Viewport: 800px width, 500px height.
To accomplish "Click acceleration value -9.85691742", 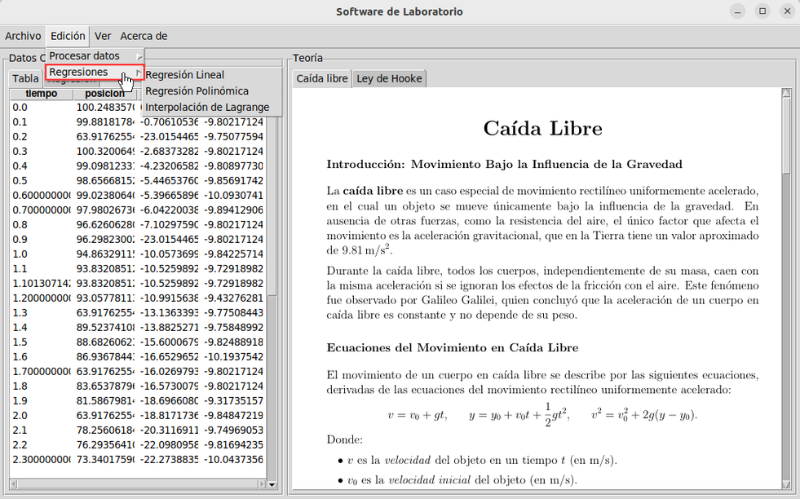I will click(234, 181).
